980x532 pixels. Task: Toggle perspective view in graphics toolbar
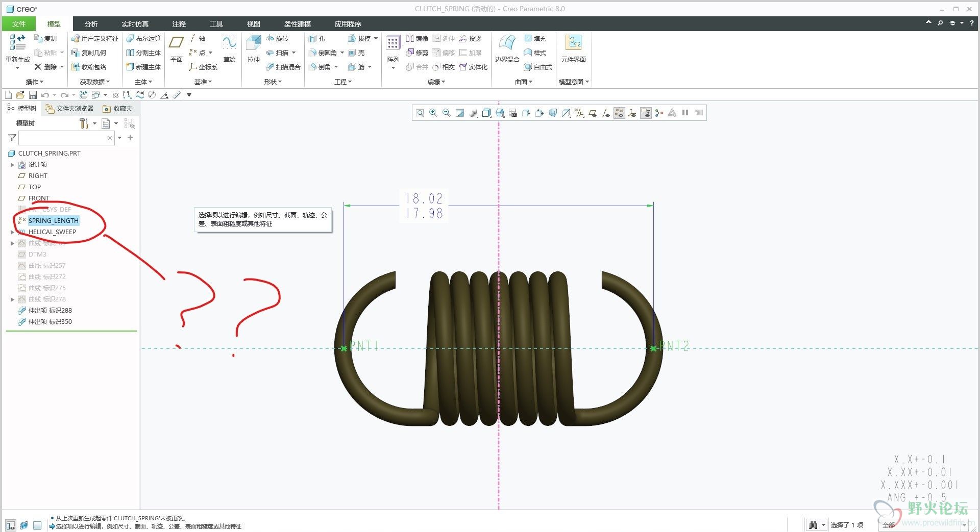(553, 113)
